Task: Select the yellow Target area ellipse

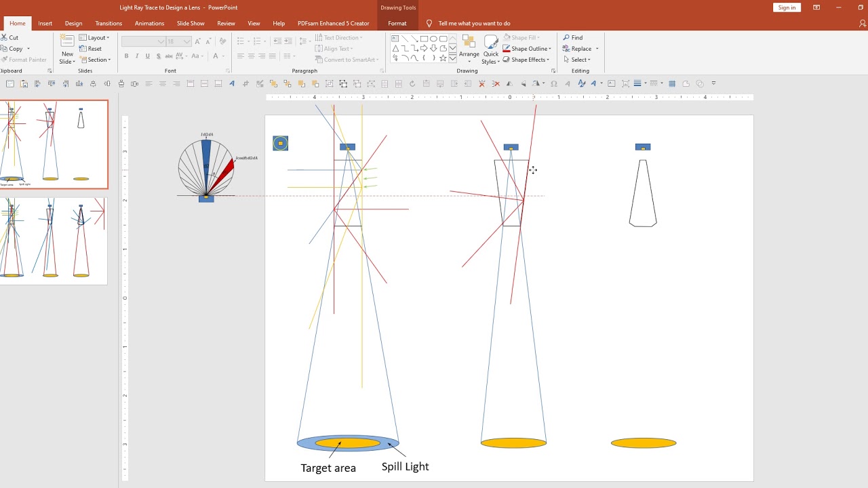Action: (348, 443)
